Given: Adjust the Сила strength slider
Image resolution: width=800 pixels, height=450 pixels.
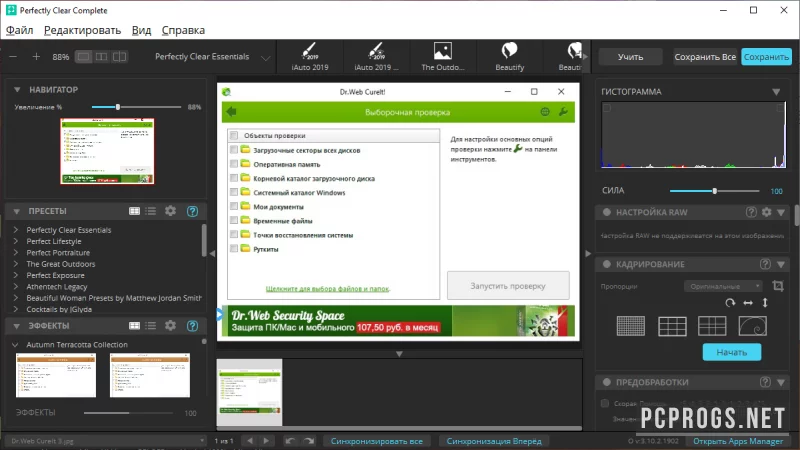Looking at the screenshot, I should tap(715, 191).
